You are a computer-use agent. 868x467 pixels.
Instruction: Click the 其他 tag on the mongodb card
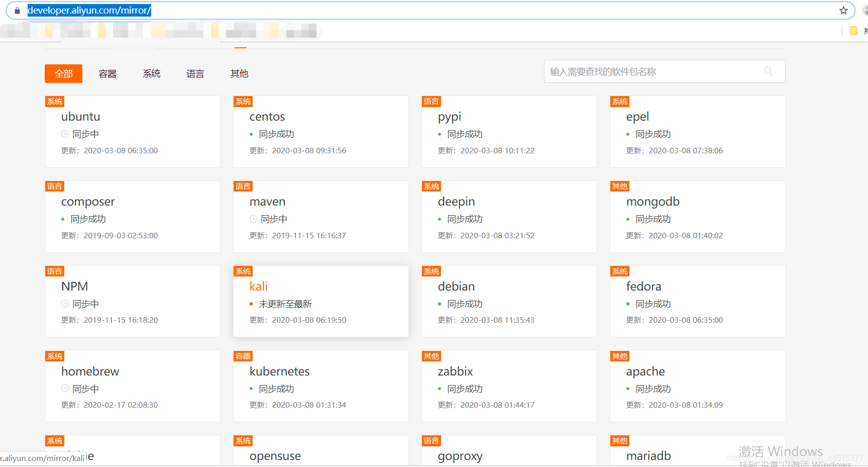coord(619,186)
